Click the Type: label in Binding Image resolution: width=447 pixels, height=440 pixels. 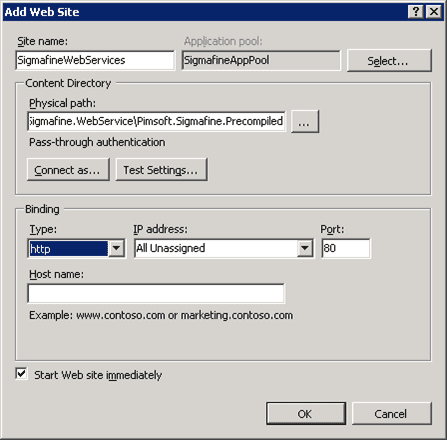pos(43,229)
